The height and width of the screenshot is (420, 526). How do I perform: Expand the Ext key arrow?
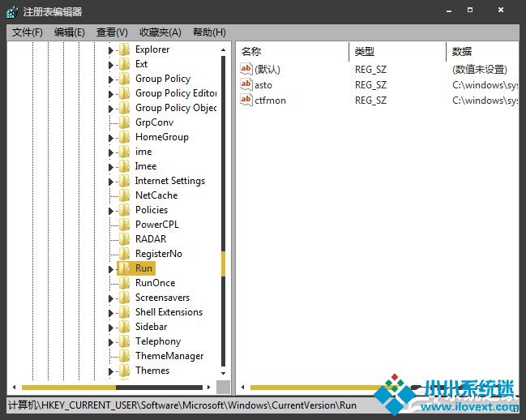click(110, 65)
